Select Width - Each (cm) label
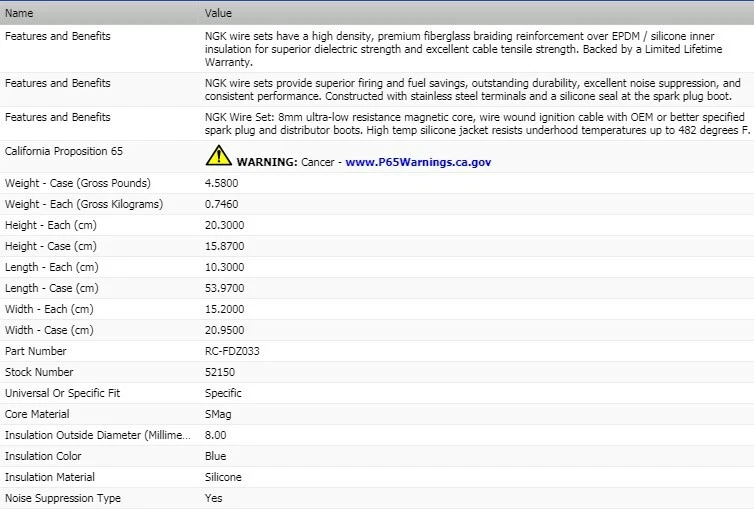The width and height of the screenshot is (754, 509). point(49,309)
